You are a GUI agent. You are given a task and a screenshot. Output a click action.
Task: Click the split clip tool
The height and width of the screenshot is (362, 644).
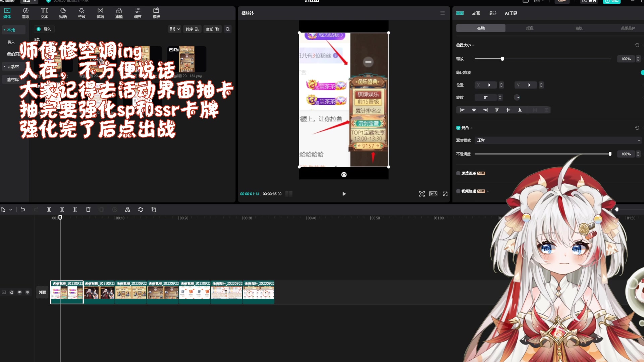49,209
